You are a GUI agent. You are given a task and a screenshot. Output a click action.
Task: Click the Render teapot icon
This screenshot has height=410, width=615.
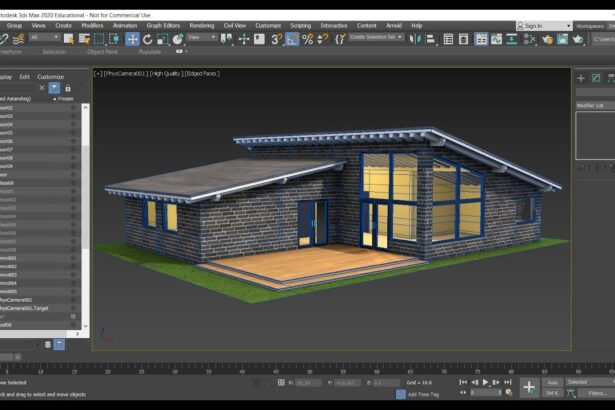coord(577,39)
